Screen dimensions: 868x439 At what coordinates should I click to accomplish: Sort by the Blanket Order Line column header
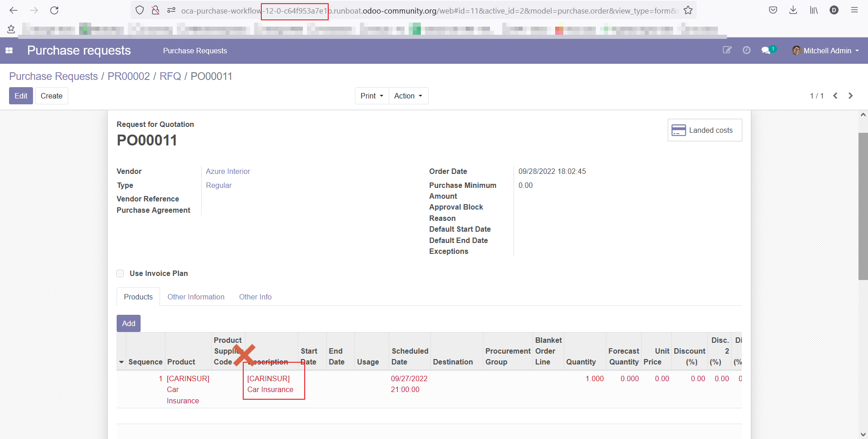pyautogui.click(x=548, y=351)
